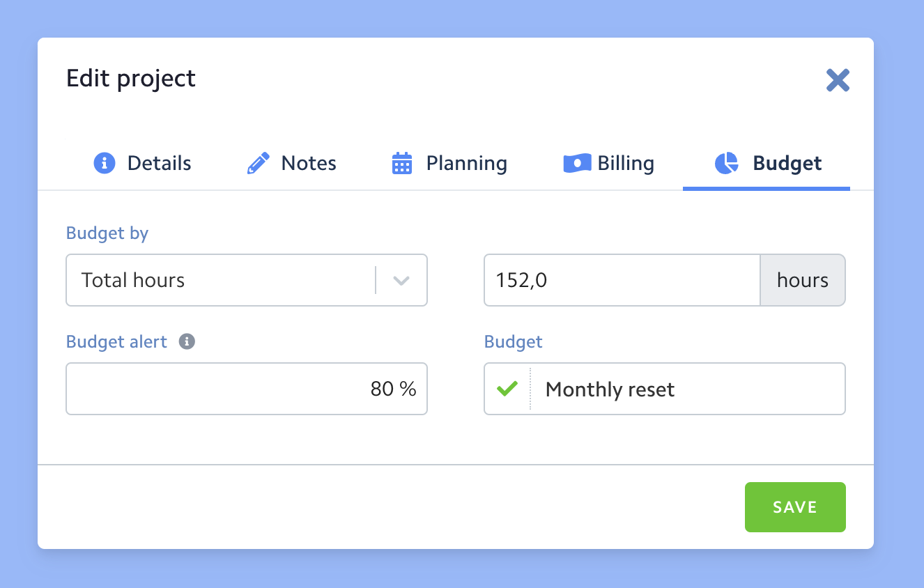This screenshot has width=924, height=588.
Task: Click the Details info circle icon
Action: 104,163
